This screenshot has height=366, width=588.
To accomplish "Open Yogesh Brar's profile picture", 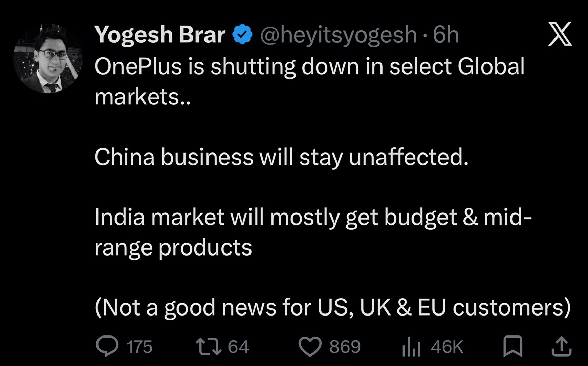I will (x=48, y=59).
